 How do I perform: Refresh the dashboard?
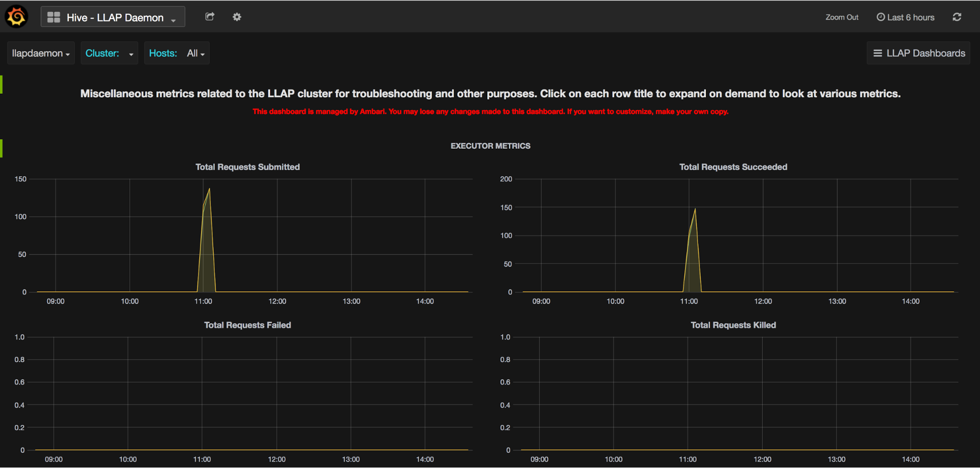[956, 17]
